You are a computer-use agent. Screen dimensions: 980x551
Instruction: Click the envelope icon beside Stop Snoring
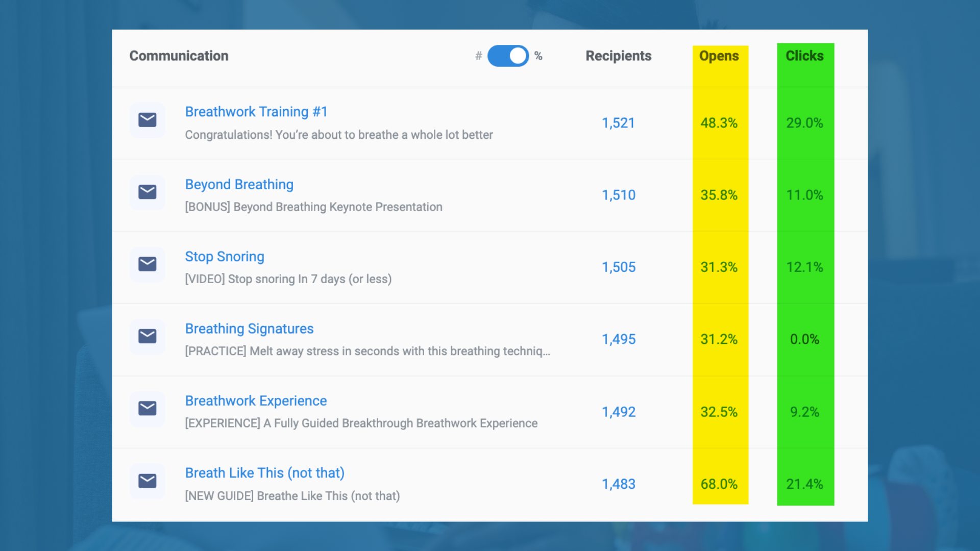[147, 264]
